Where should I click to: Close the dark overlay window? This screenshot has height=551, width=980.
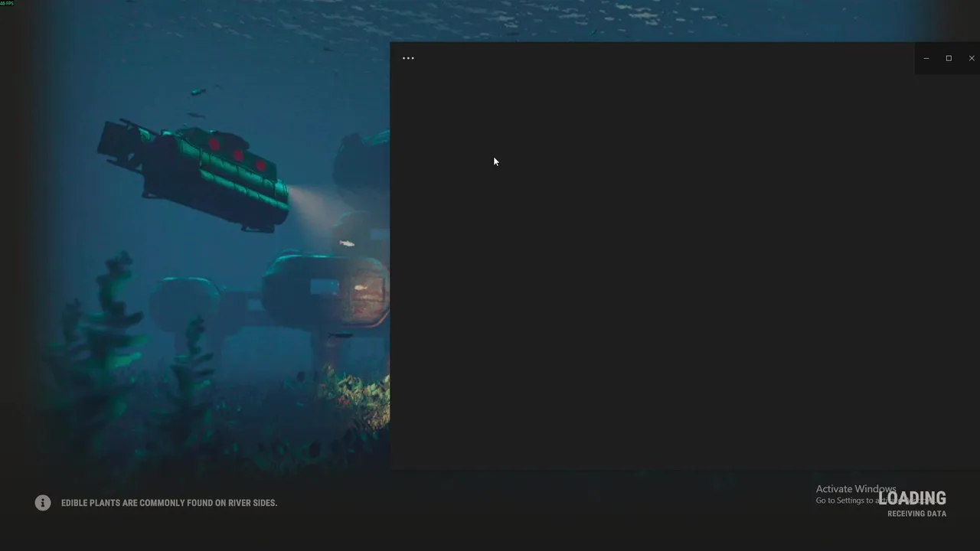[971, 58]
